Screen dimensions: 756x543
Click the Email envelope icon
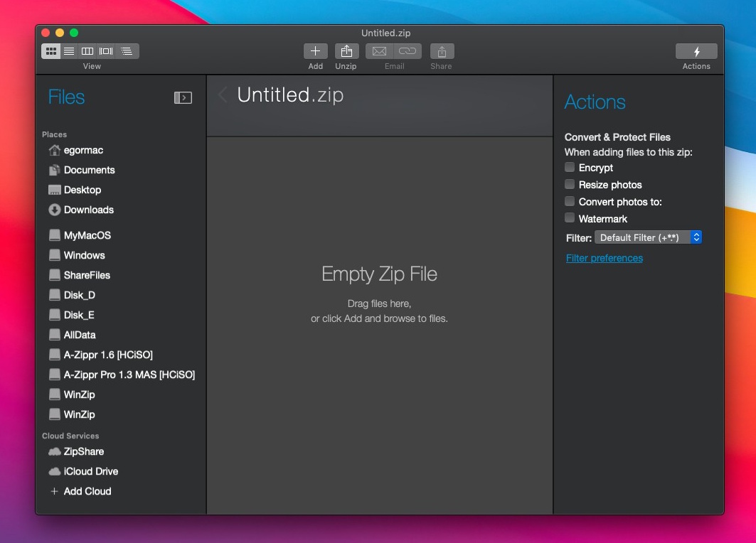click(379, 51)
